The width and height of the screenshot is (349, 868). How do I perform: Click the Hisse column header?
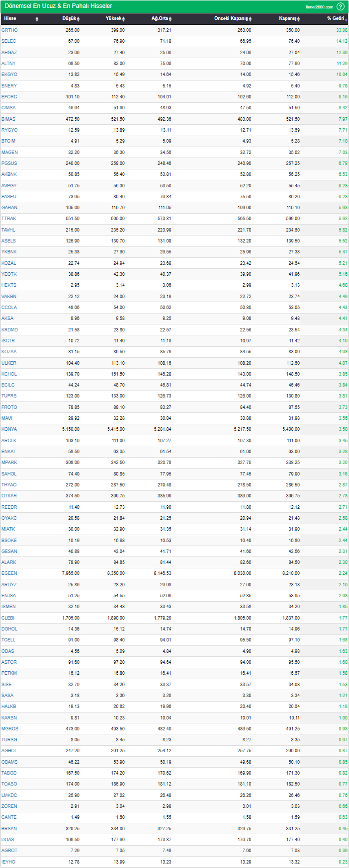(10, 18)
